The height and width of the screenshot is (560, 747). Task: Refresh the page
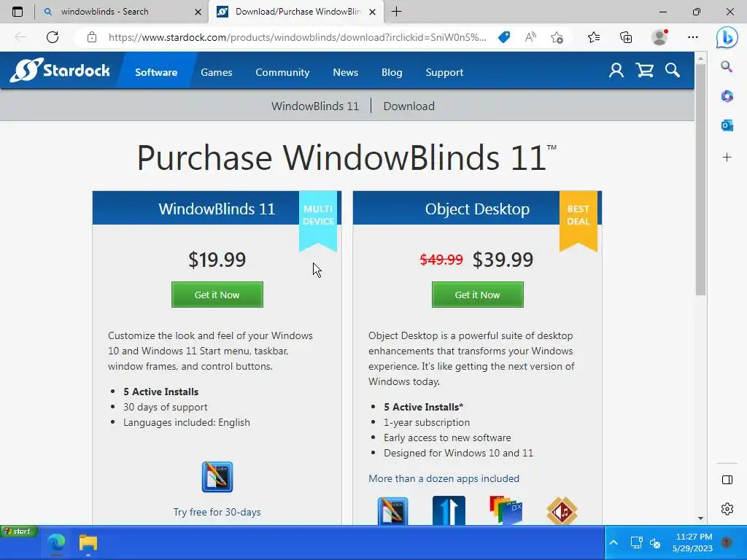[53, 37]
